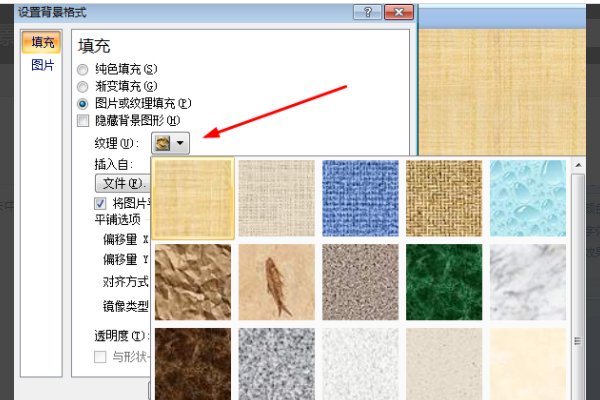
Task: Toggle the 将图片平铺 checkbox
Action: click(x=99, y=203)
